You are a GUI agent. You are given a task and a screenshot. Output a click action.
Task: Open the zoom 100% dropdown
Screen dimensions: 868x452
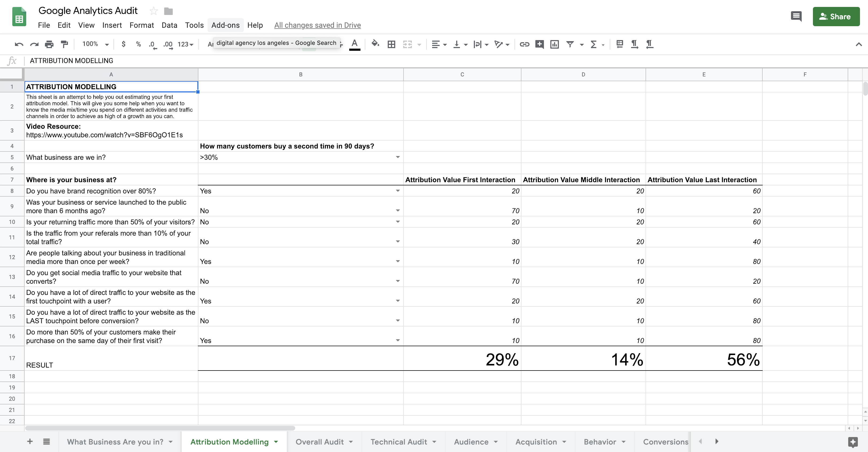click(x=96, y=44)
